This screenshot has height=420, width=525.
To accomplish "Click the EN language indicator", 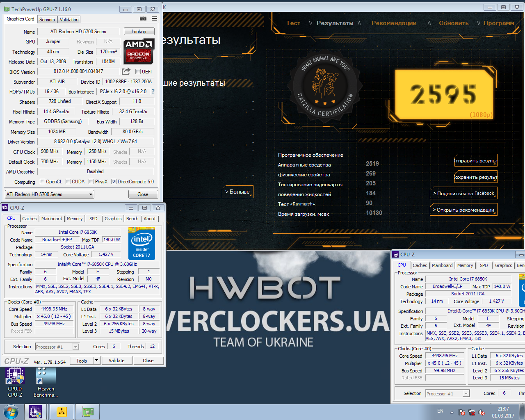I will point(440,411).
